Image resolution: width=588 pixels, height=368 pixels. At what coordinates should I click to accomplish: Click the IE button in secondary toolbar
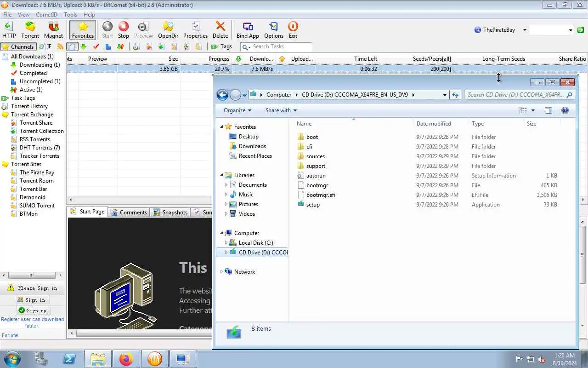(x=45, y=46)
